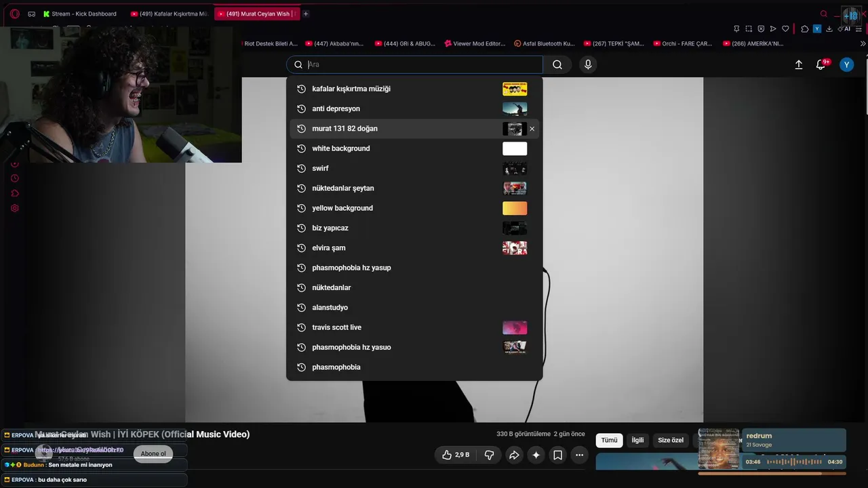The width and height of the screenshot is (868, 488).
Task: Start voice search with the microphone icon
Action: coord(588,64)
